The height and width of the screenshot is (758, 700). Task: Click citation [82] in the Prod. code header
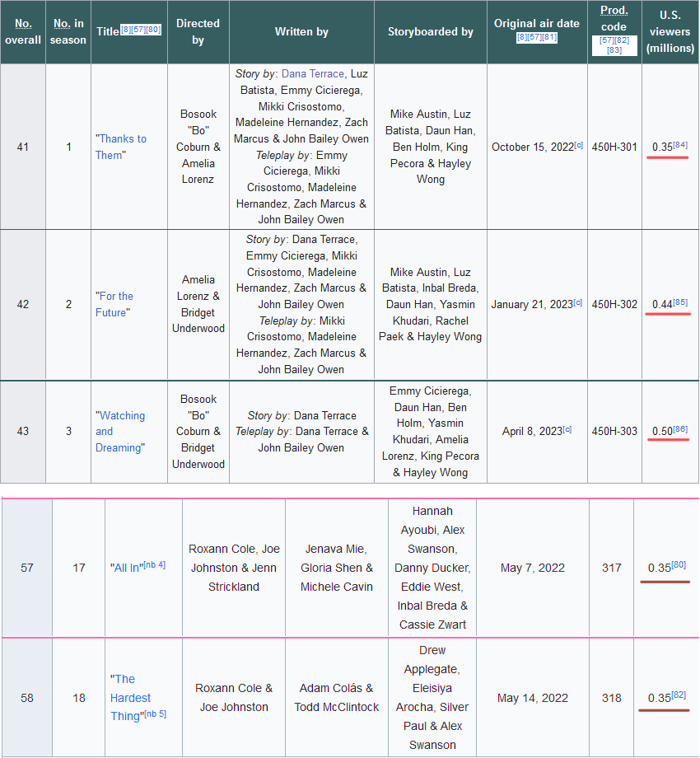pyautogui.click(x=623, y=40)
